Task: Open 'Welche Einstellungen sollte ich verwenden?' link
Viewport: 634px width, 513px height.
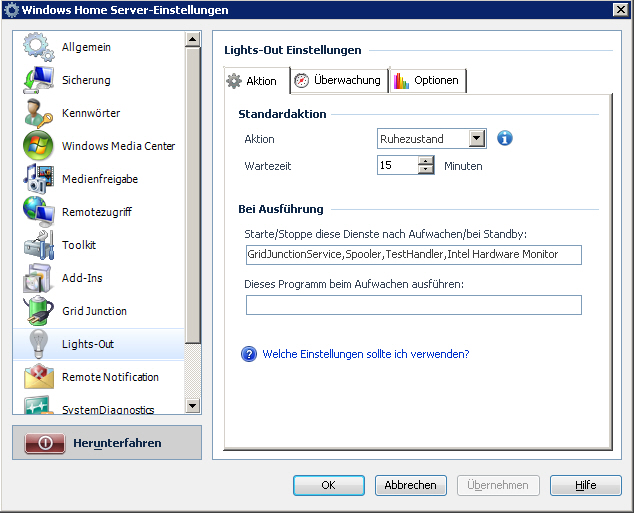Action: pos(366,354)
